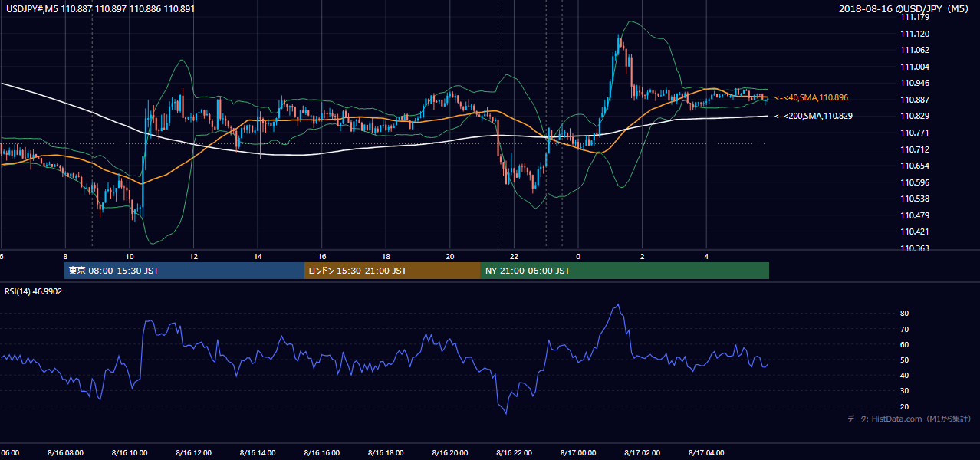The height and width of the screenshot is (460, 980).
Task: Click the 8/17 02:00 date axis label
Action: click(x=643, y=453)
